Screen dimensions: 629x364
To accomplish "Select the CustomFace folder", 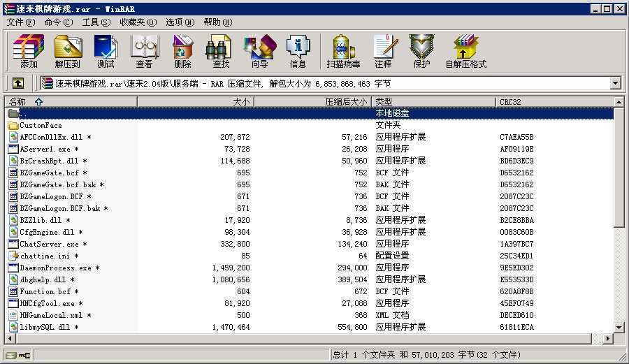I will coord(41,125).
